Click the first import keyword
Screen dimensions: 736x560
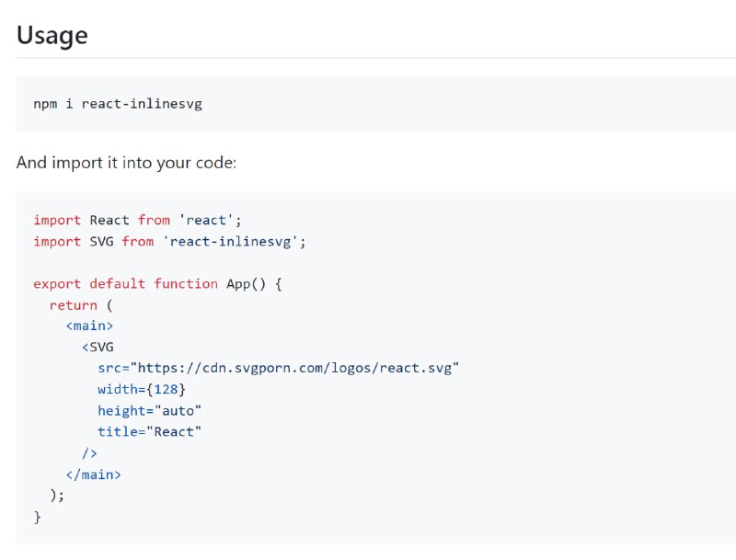pyautogui.click(x=57, y=220)
